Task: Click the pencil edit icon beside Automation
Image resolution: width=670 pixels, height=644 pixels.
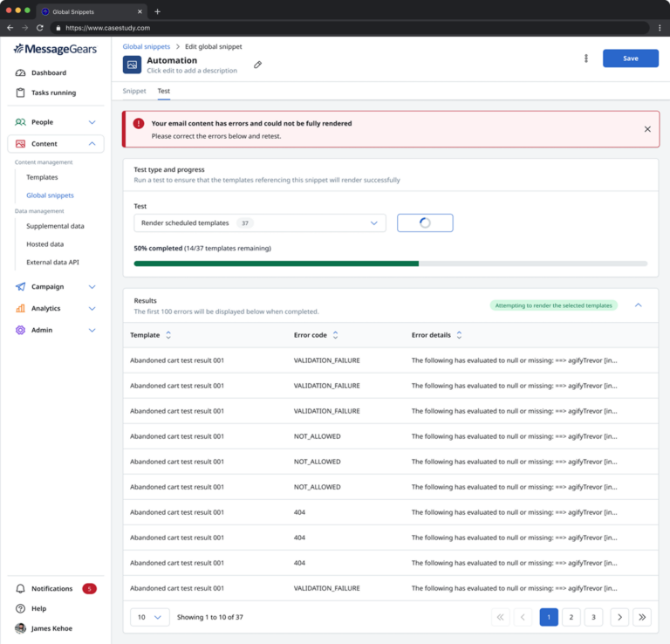Action: (x=257, y=65)
